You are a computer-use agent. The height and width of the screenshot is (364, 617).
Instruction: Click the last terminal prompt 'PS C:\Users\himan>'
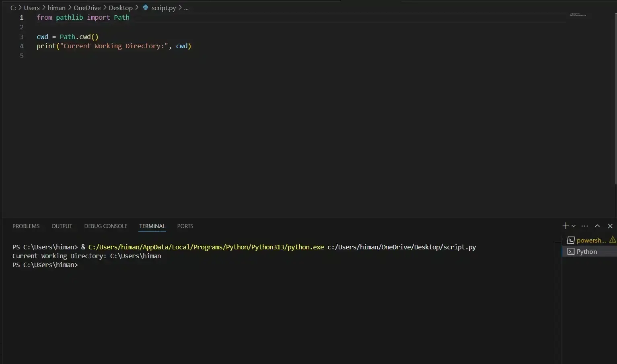(x=45, y=265)
